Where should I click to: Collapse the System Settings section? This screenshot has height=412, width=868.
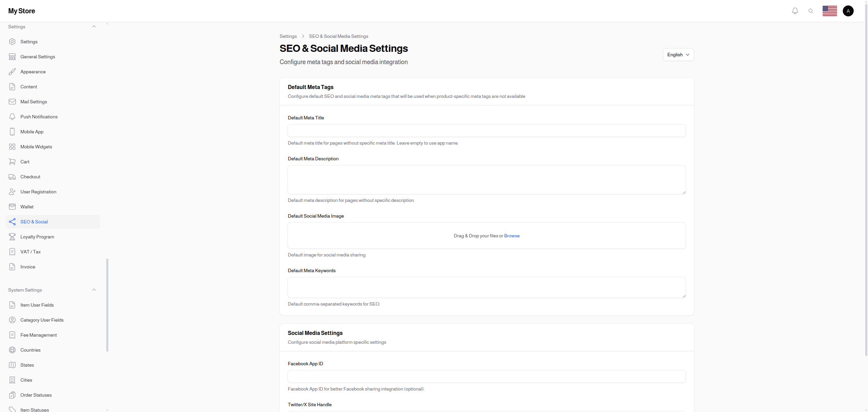tap(94, 290)
